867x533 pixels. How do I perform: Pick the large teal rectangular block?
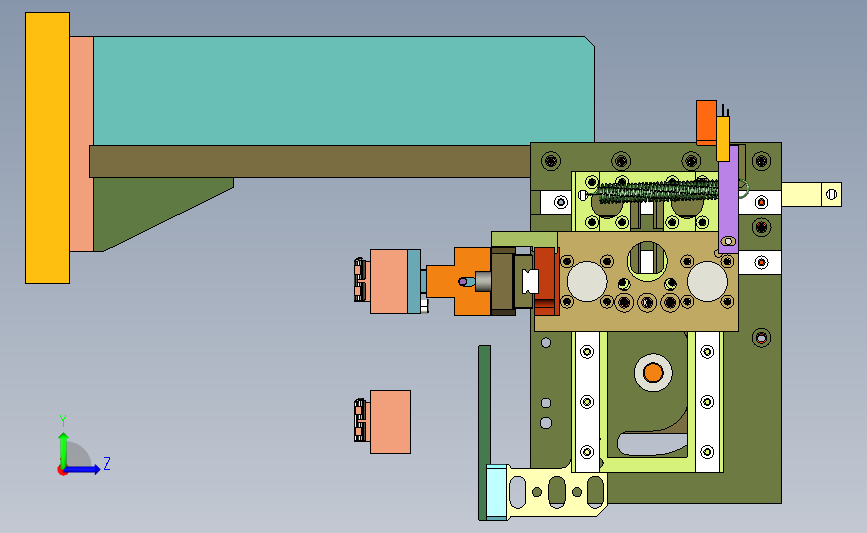point(343,91)
